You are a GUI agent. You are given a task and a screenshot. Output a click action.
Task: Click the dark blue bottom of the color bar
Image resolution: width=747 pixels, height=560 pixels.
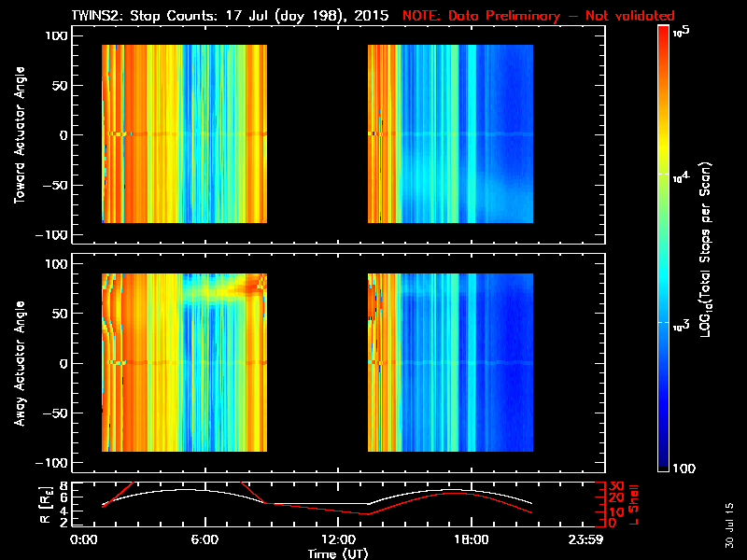[663, 462]
